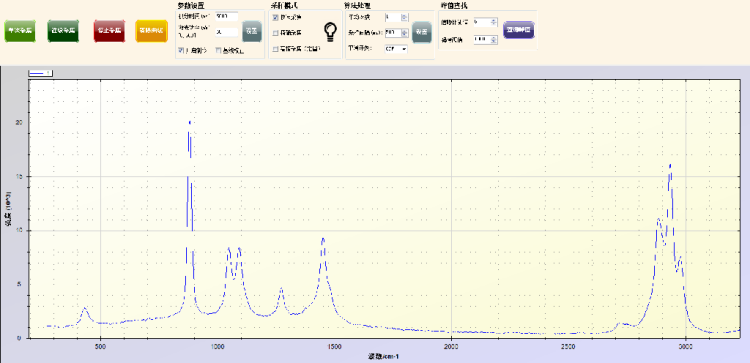Screen dimensions: 750x363
Task: Click the purple peak search button
Action: tap(518, 30)
